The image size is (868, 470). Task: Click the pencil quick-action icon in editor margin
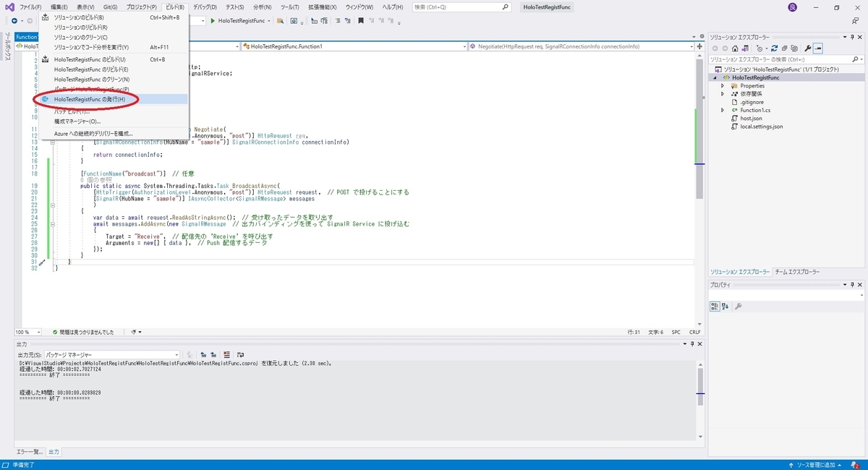coord(42,263)
